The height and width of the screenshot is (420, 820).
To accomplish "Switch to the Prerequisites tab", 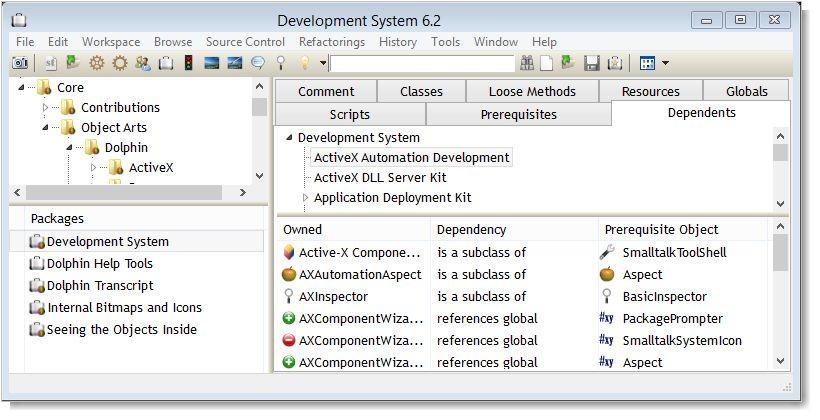I will point(518,114).
